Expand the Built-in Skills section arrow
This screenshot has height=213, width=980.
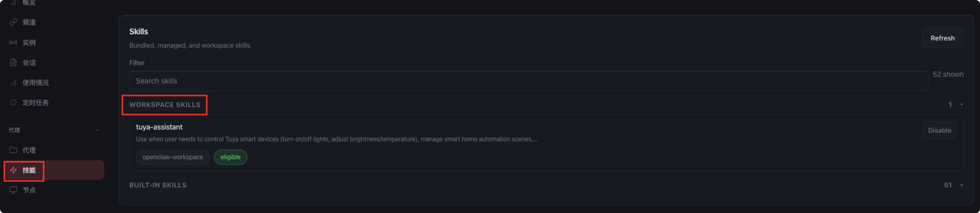click(x=961, y=185)
